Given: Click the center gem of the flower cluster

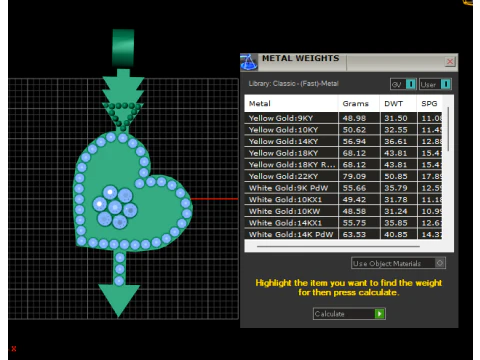Looking at the screenshot, I should [115, 207].
